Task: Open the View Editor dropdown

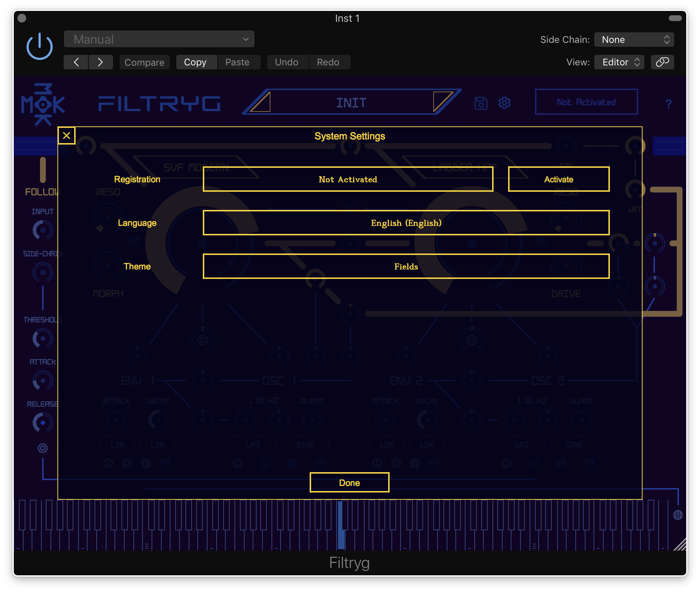Action: tap(619, 62)
